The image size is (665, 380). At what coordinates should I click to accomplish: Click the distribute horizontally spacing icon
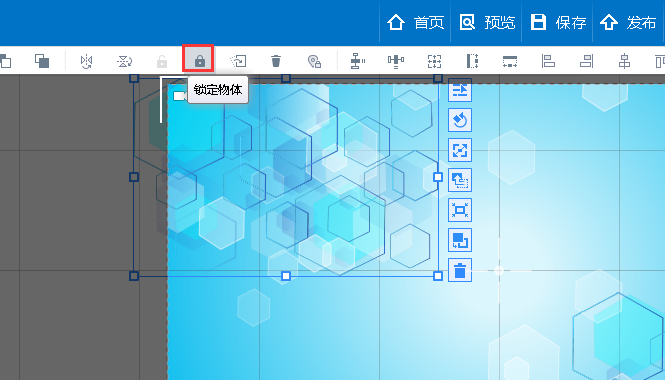tap(396, 61)
